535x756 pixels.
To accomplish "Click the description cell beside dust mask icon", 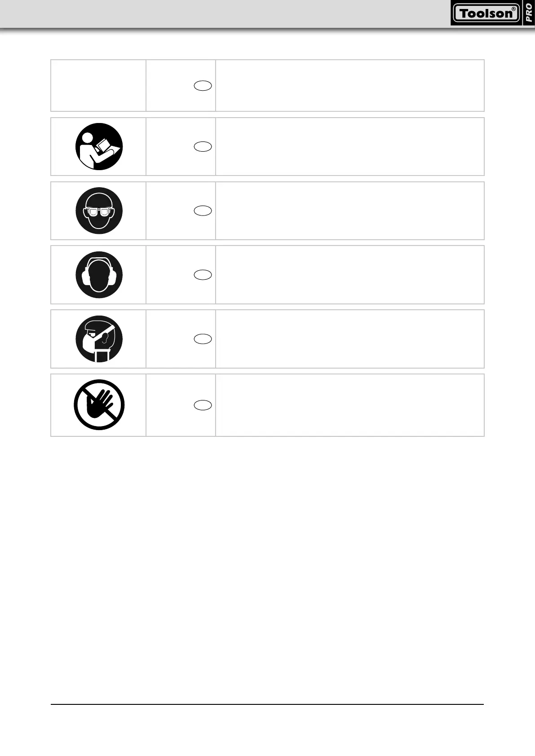I will point(349,339).
